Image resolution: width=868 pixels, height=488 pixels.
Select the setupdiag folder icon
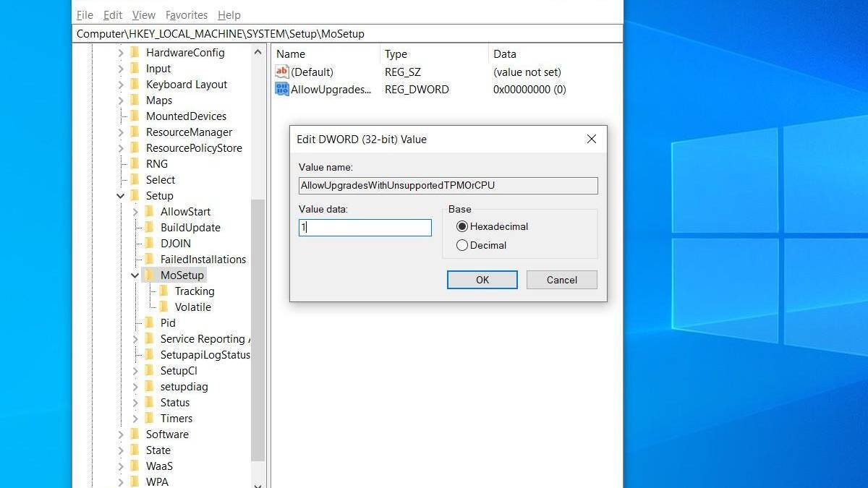pos(150,386)
